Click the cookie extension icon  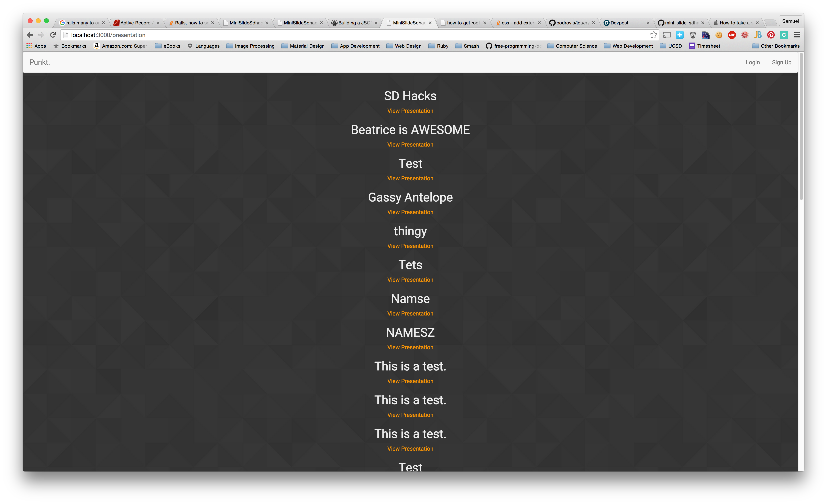(719, 35)
